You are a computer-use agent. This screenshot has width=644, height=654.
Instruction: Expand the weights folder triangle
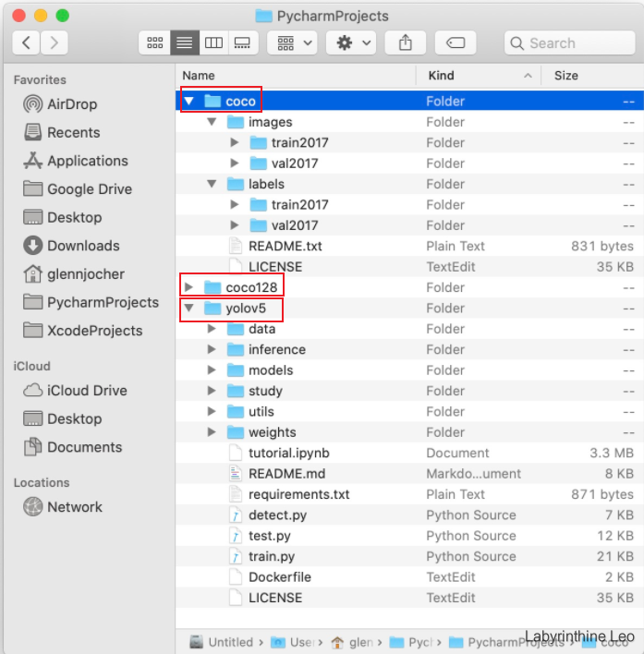tap(212, 432)
